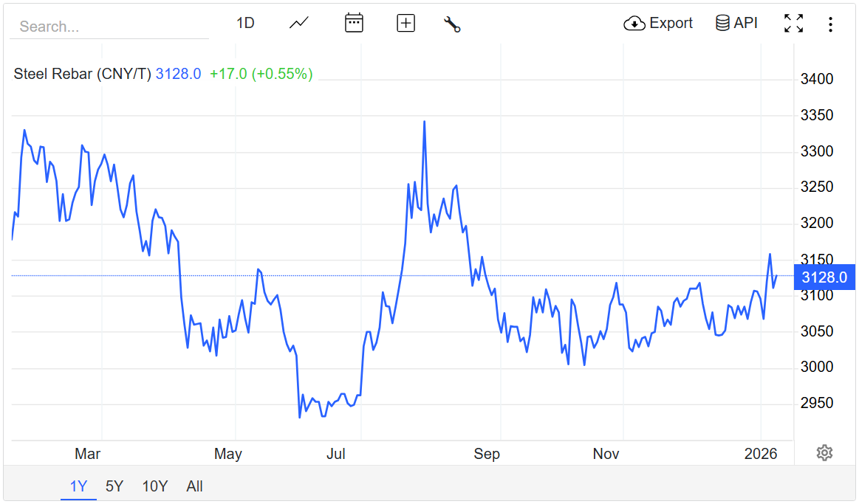Toggle fullscreen chart view
Viewport: 859px width, 504px height.
(793, 24)
